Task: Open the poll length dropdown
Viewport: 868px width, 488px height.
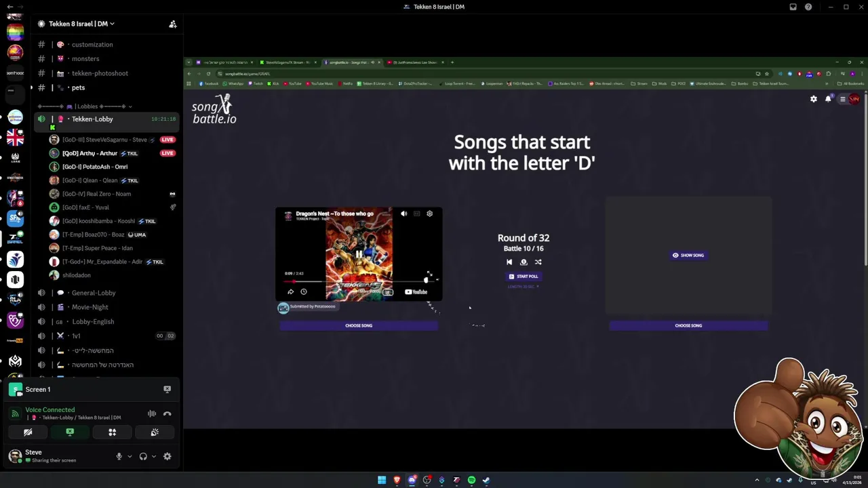Action: pyautogui.click(x=524, y=287)
